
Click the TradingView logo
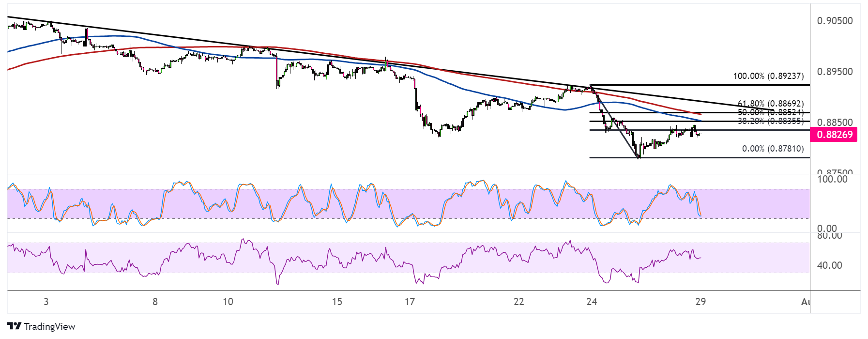click(x=42, y=326)
